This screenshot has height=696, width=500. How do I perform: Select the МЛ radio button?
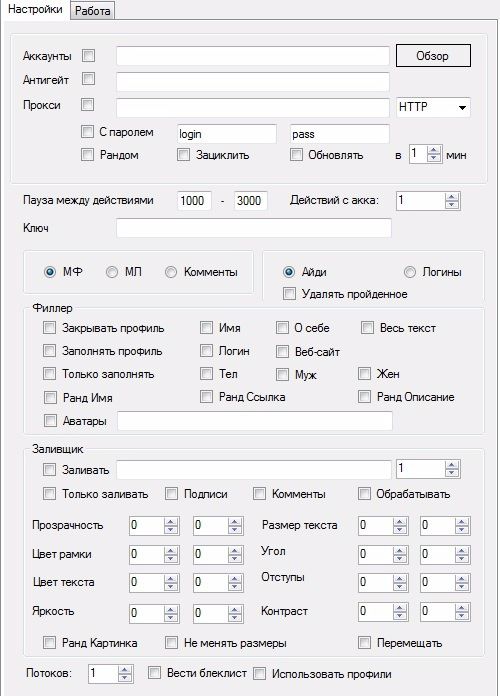tap(111, 272)
